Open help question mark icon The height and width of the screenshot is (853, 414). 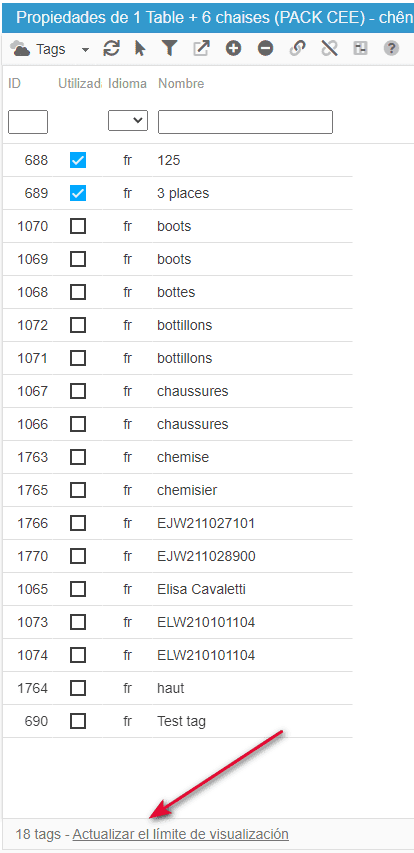(x=391, y=49)
